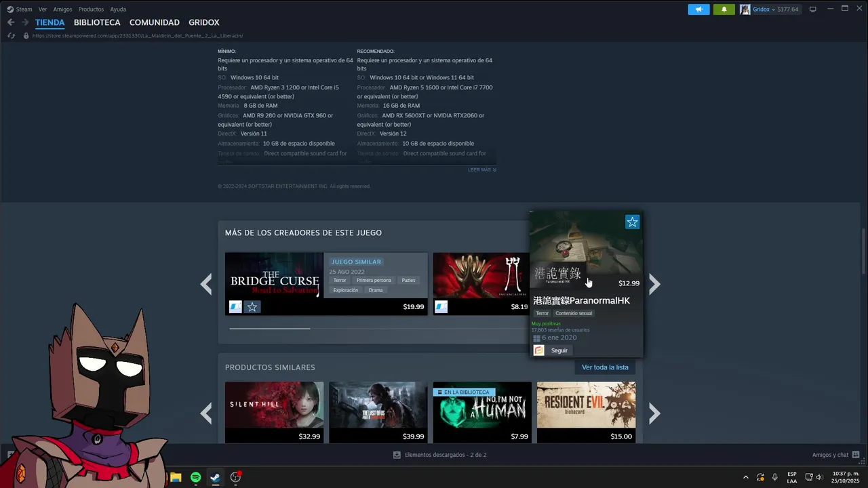Go forward with the forward arrow

[25, 22]
